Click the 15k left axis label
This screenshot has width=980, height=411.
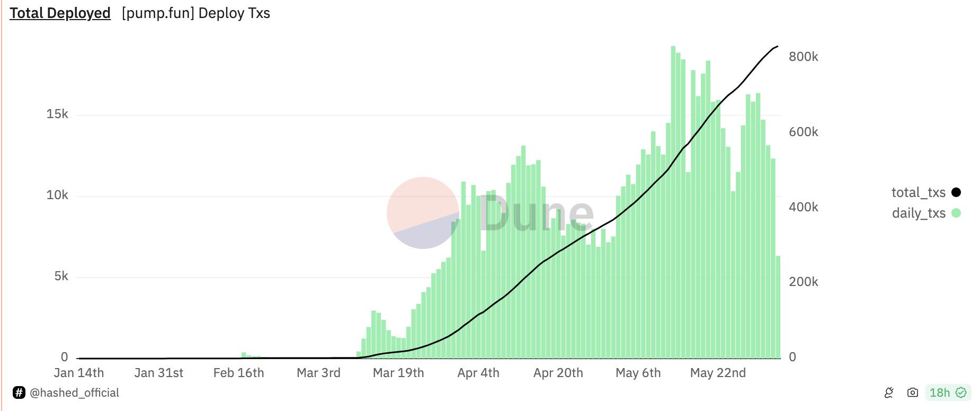57,114
